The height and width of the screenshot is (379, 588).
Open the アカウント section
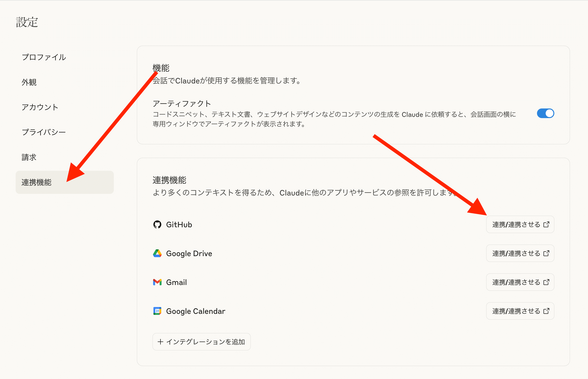40,107
